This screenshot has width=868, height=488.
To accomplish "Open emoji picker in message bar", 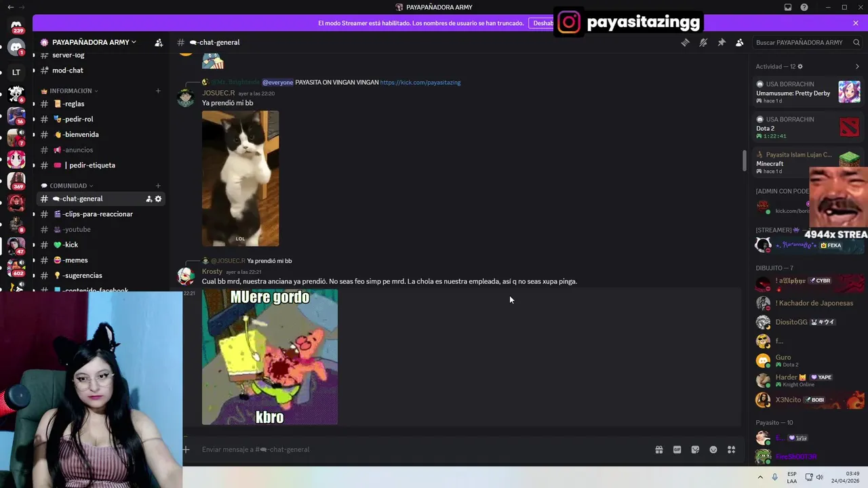I will tap(713, 449).
